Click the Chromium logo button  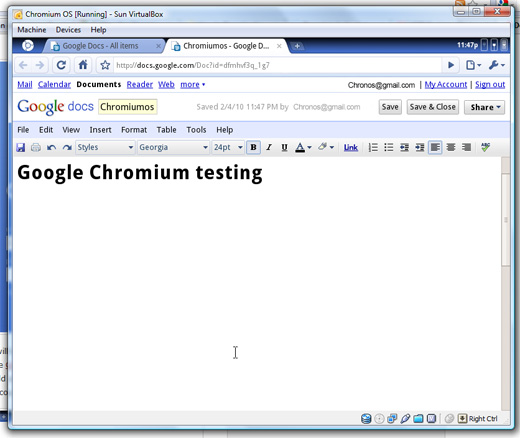[28, 45]
